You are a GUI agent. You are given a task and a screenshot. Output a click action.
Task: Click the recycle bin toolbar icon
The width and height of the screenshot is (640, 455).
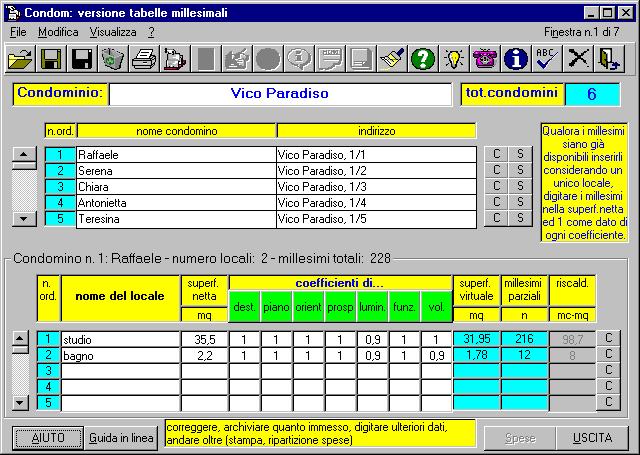tap(112, 59)
